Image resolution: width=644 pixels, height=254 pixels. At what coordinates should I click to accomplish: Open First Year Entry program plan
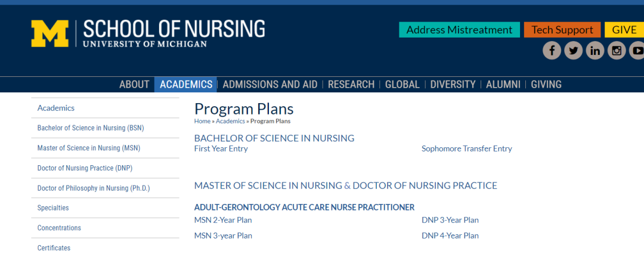(221, 149)
